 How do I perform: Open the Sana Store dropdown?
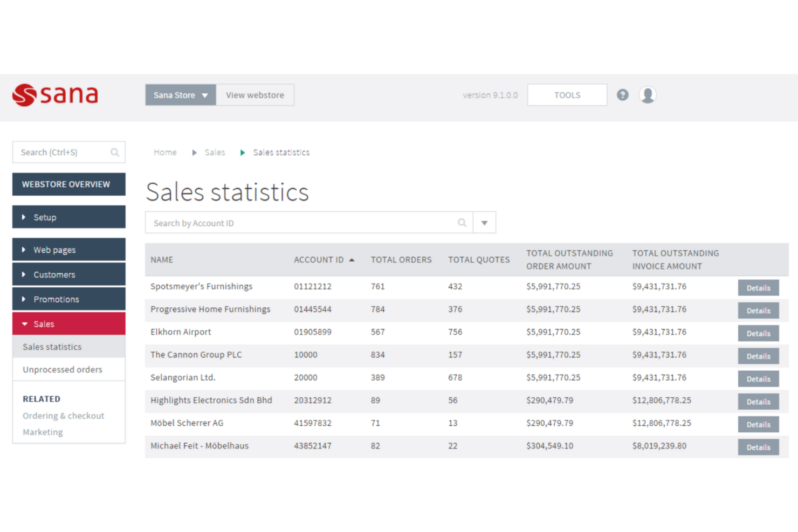tap(181, 95)
